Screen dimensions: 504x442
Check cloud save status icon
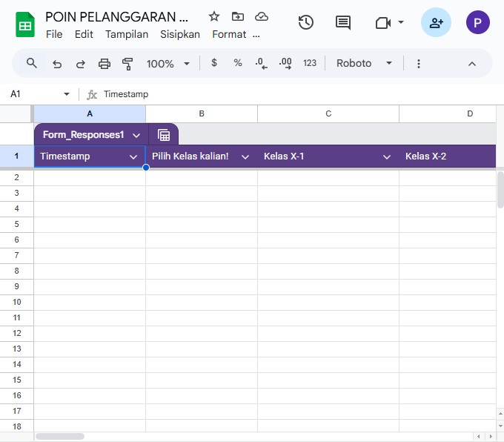pyautogui.click(x=261, y=16)
